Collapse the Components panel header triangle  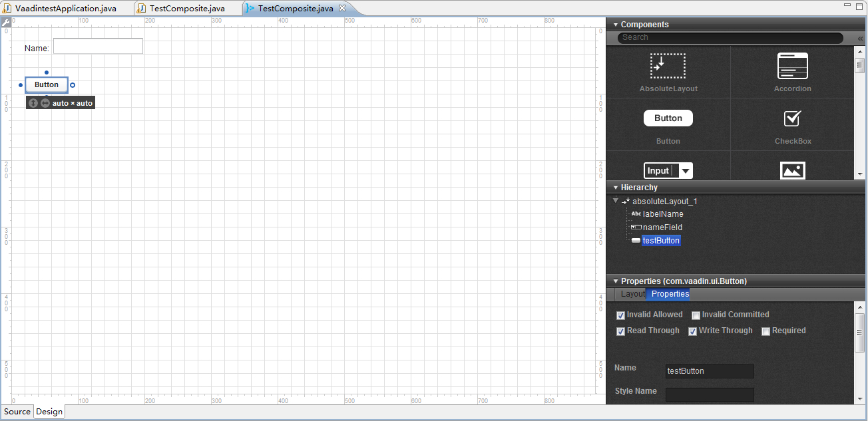click(616, 25)
